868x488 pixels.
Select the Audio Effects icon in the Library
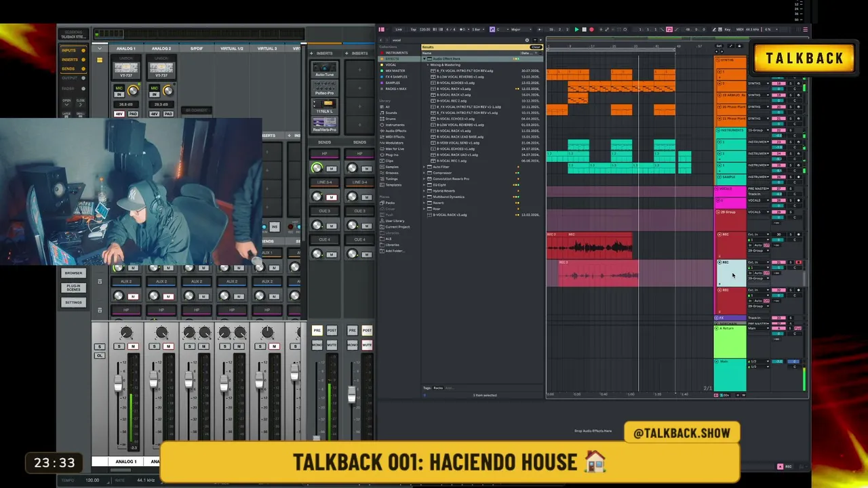tap(382, 131)
